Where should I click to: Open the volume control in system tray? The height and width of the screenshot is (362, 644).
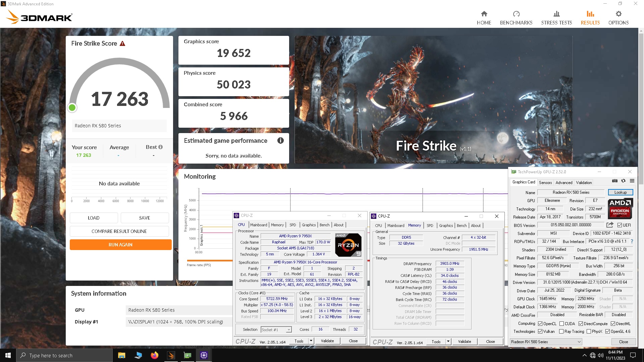(600, 355)
